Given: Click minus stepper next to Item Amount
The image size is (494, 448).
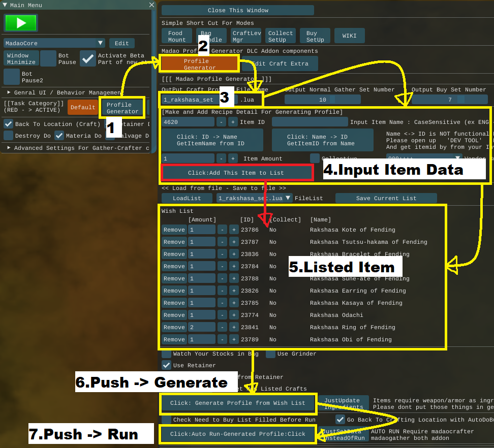Looking at the screenshot, I should [x=222, y=158].
